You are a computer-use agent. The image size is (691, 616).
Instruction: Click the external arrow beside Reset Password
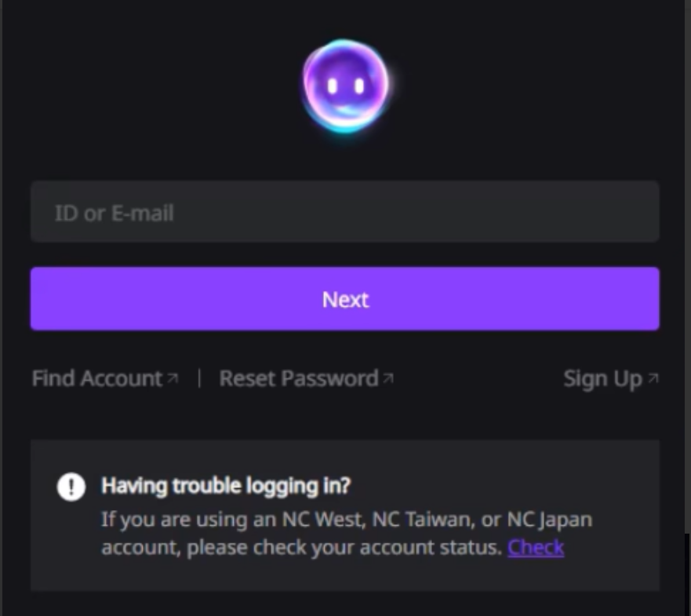click(x=388, y=378)
